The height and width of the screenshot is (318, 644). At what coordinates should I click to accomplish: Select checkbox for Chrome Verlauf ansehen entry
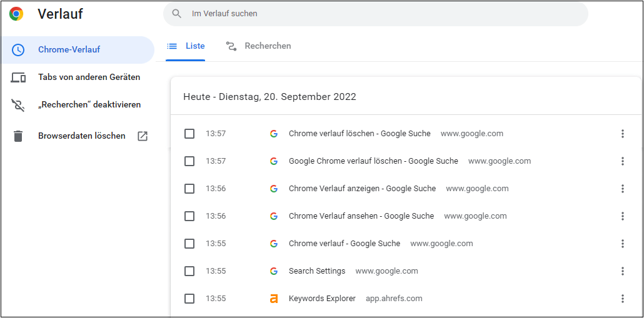(x=189, y=216)
